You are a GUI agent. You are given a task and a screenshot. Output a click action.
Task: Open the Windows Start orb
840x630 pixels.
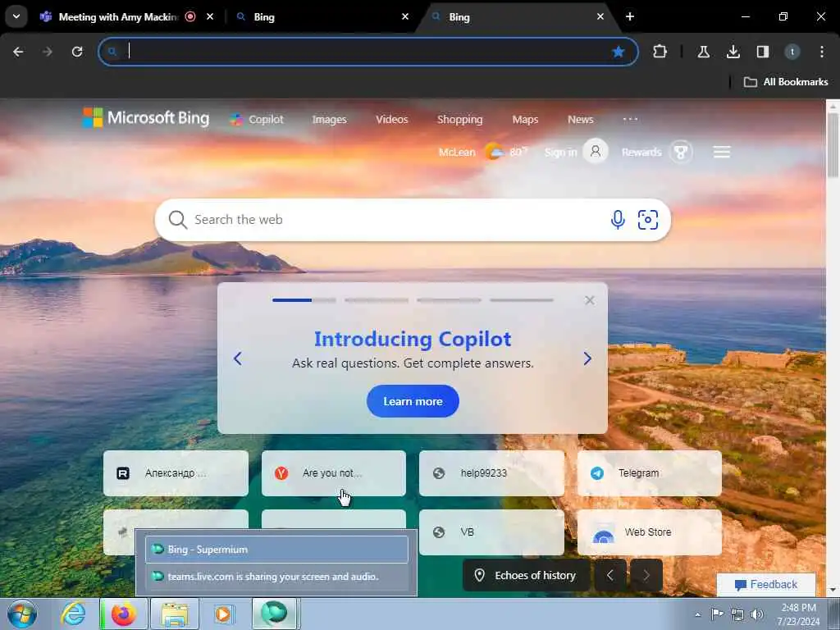[22, 614]
